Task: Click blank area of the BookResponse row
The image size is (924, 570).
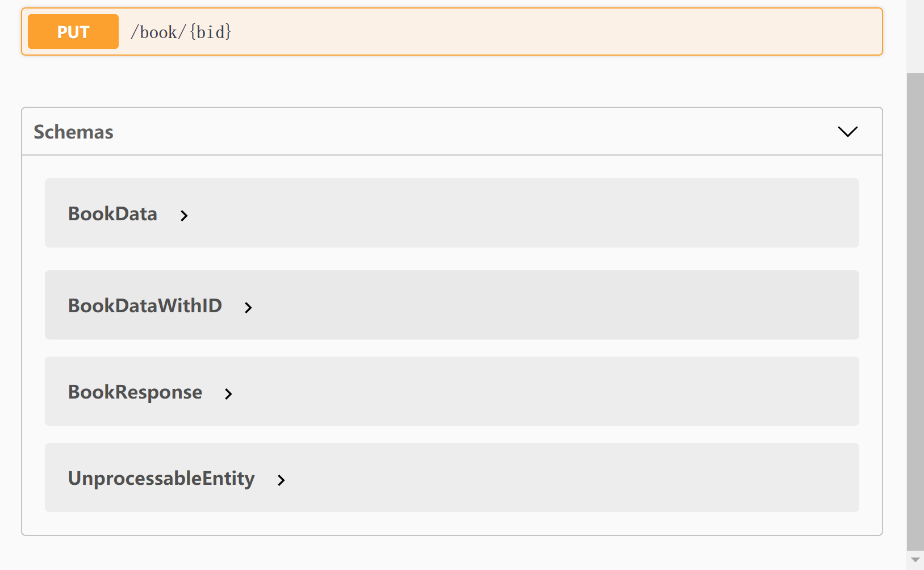Action: click(511, 392)
